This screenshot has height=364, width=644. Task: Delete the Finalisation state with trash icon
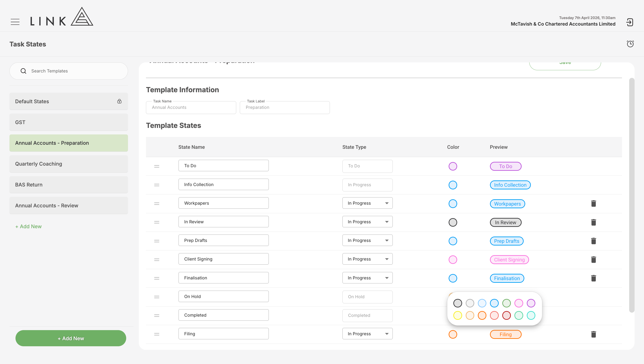[x=593, y=278]
